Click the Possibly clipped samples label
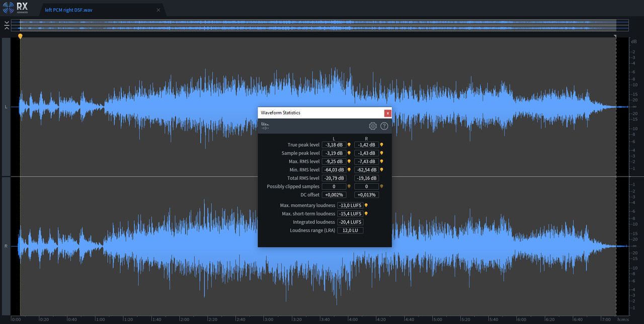This screenshot has width=644, height=324. [x=293, y=187]
